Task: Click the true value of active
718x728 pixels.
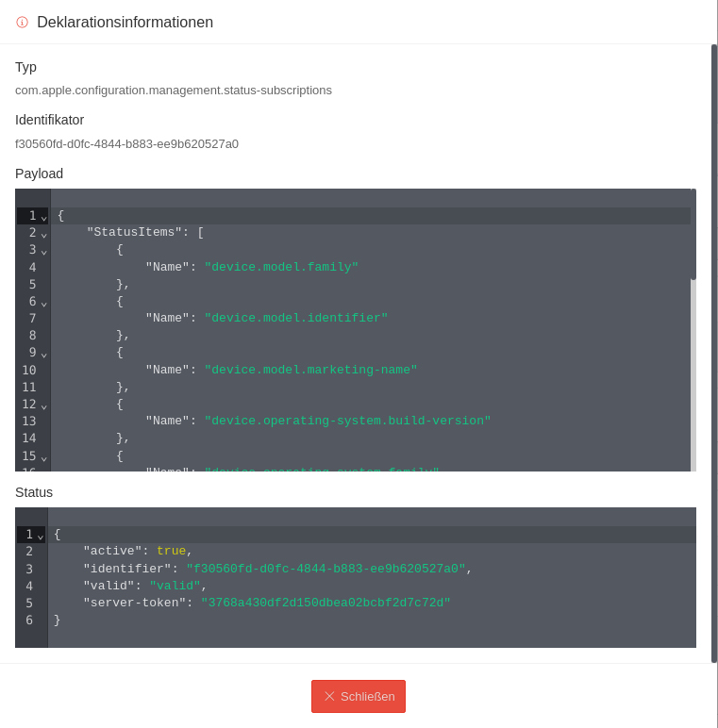Action: click(x=171, y=551)
